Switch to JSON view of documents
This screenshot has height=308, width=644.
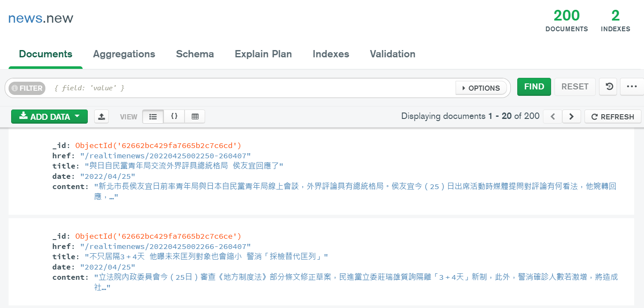tap(174, 116)
